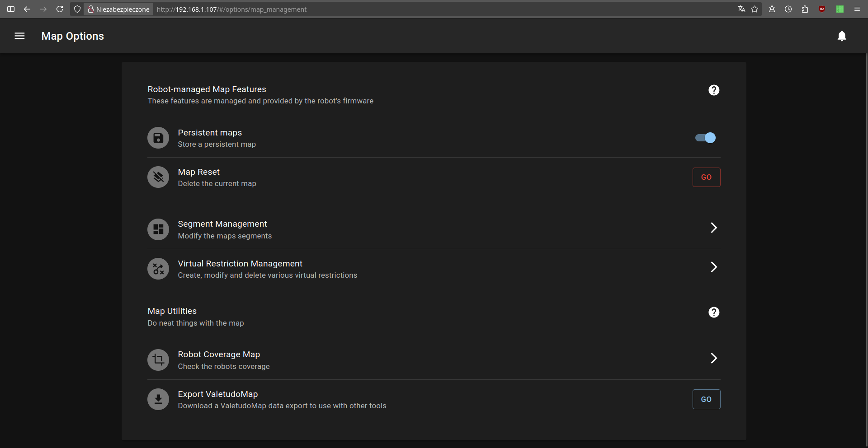Click the browser URL address field

pos(407,9)
